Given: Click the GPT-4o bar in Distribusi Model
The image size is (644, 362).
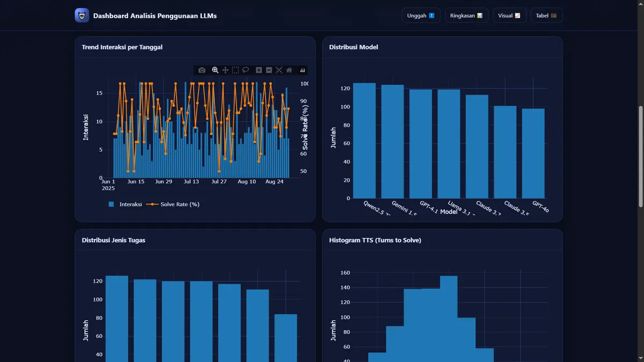Looking at the screenshot, I should tap(533, 153).
